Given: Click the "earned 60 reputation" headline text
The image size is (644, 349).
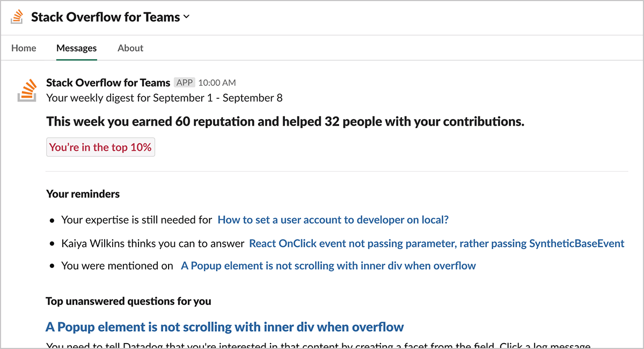Looking at the screenshot, I should [x=285, y=121].
